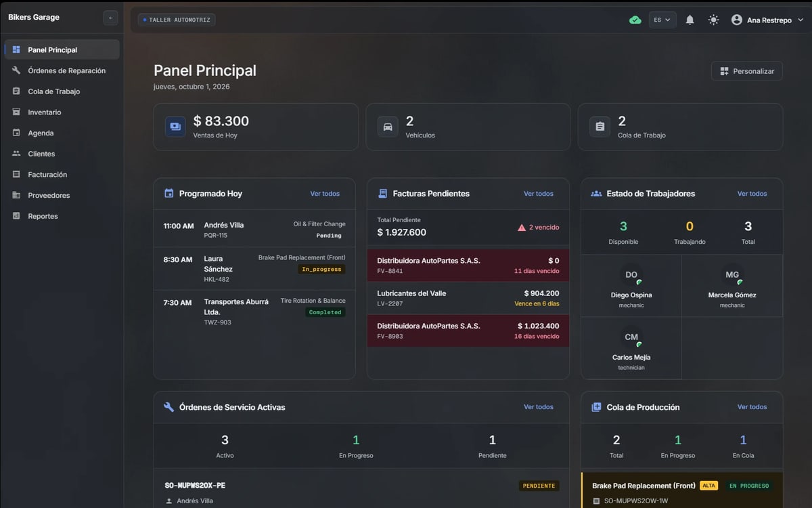The width and height of the screenshot is (812, 508).
Task: Collapse sidebar with the arrow button
Action: click(110, 18)
